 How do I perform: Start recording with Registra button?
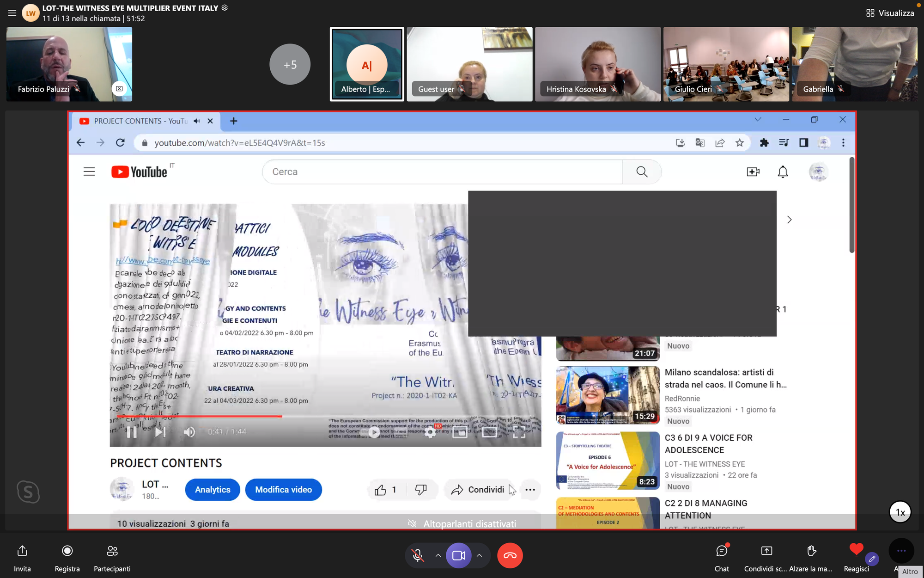pos(67,551)
